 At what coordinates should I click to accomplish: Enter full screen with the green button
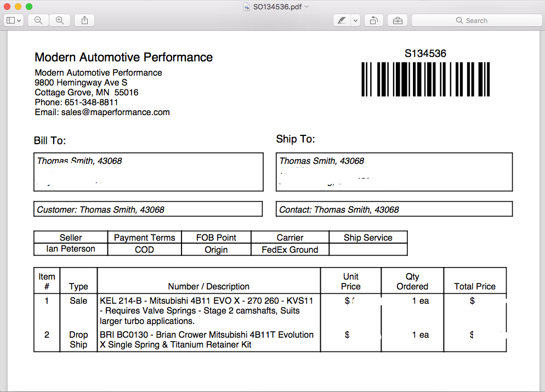coord(29,7)
